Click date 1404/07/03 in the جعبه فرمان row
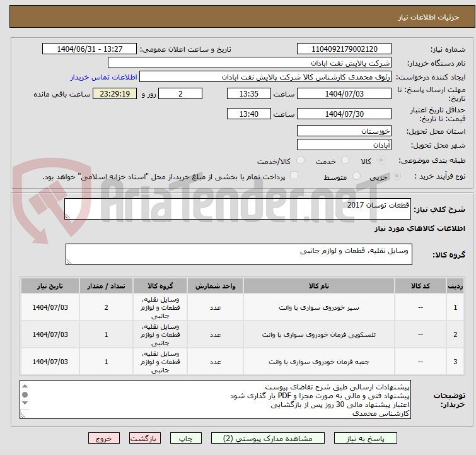 pyautogui.click(x=50, y=362)
